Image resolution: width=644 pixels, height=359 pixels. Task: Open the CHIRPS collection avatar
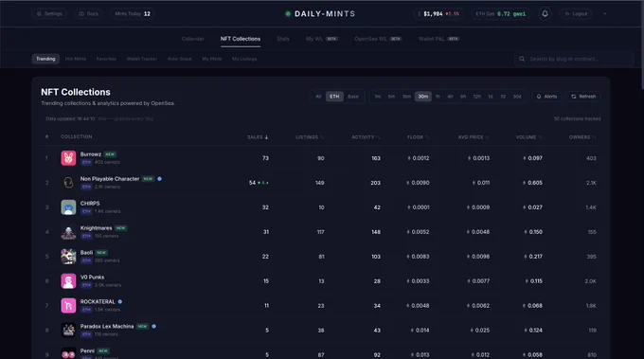coord(68,207)
